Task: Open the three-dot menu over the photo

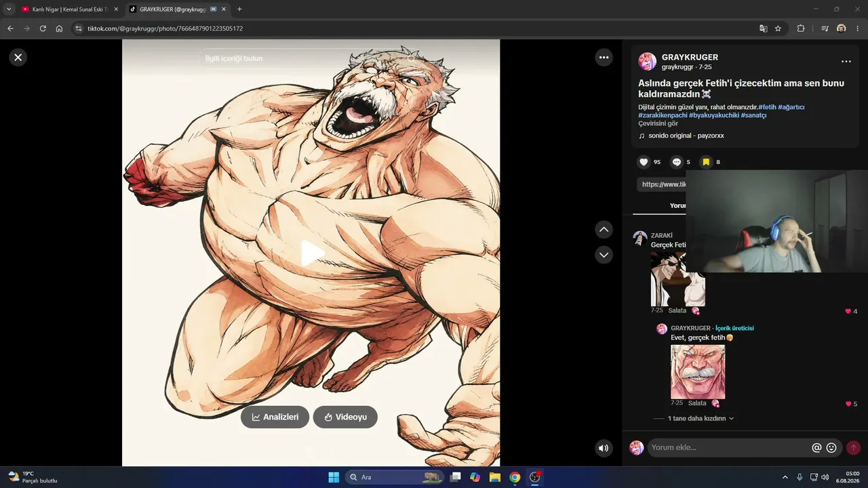Action: (604, 58)
